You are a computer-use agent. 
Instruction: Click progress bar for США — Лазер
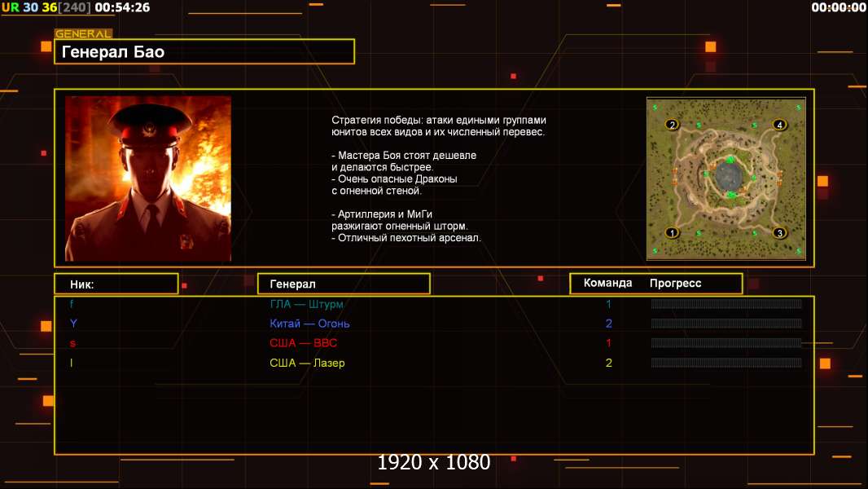(726, 363)
